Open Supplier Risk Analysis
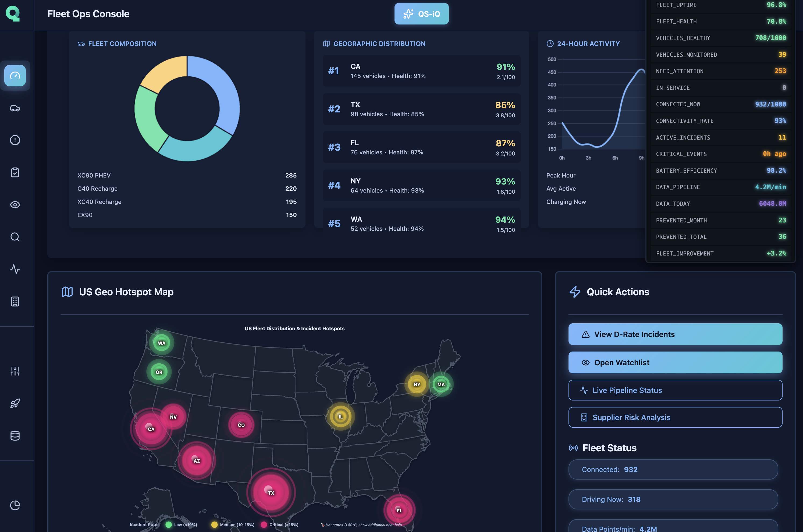 [675, 417]
